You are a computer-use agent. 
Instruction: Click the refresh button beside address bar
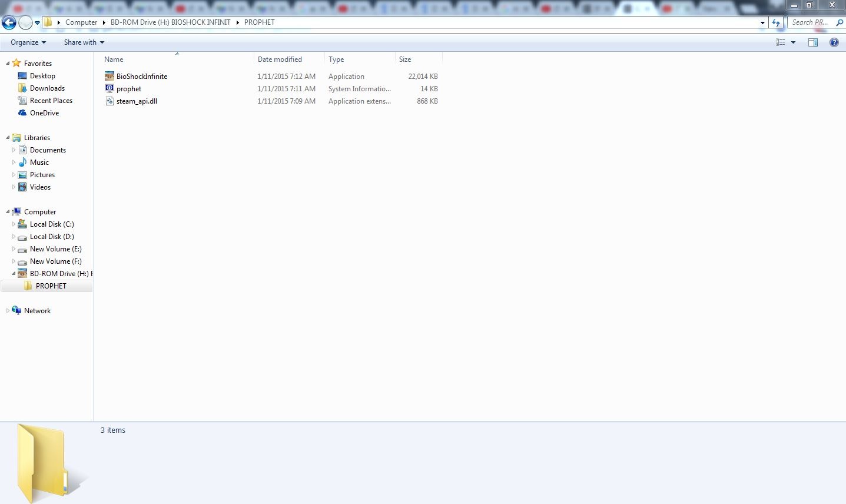pos(776,22)
